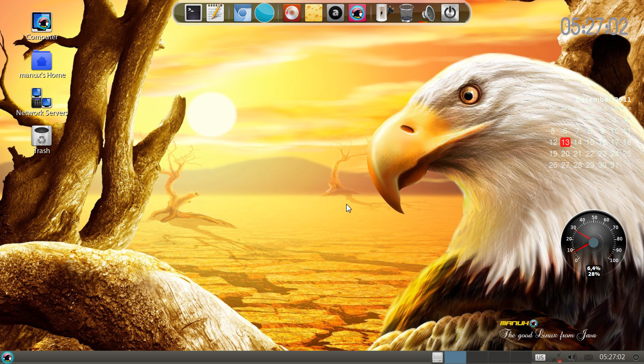Switch to the third workspace in pager
Screen dimensions: 644x364
pos(499,357)
